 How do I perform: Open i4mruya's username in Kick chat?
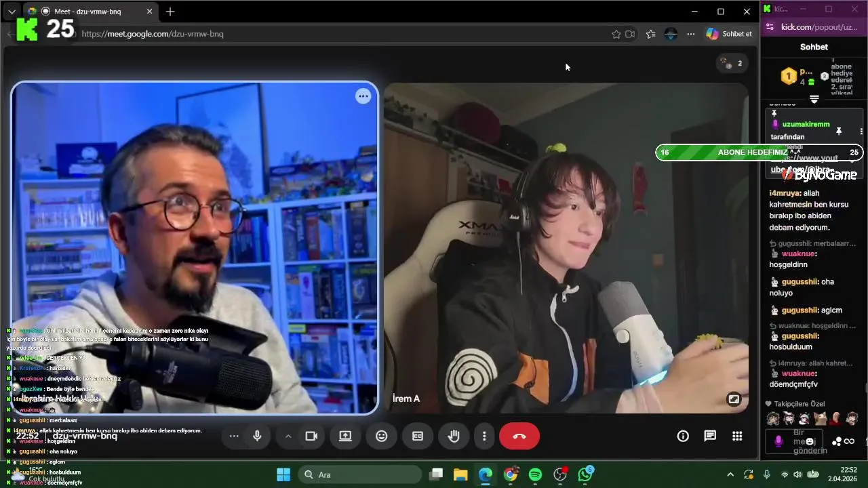point(784,193)
